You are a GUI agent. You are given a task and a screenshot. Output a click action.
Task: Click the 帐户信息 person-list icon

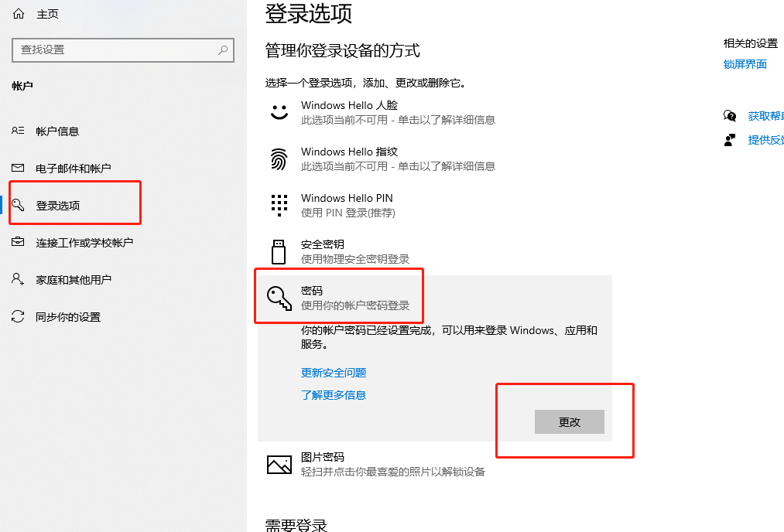18,131
